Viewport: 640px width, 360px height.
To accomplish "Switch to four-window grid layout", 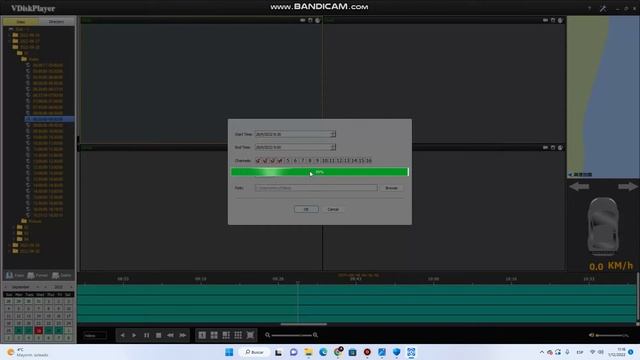I will click(214, 335).
